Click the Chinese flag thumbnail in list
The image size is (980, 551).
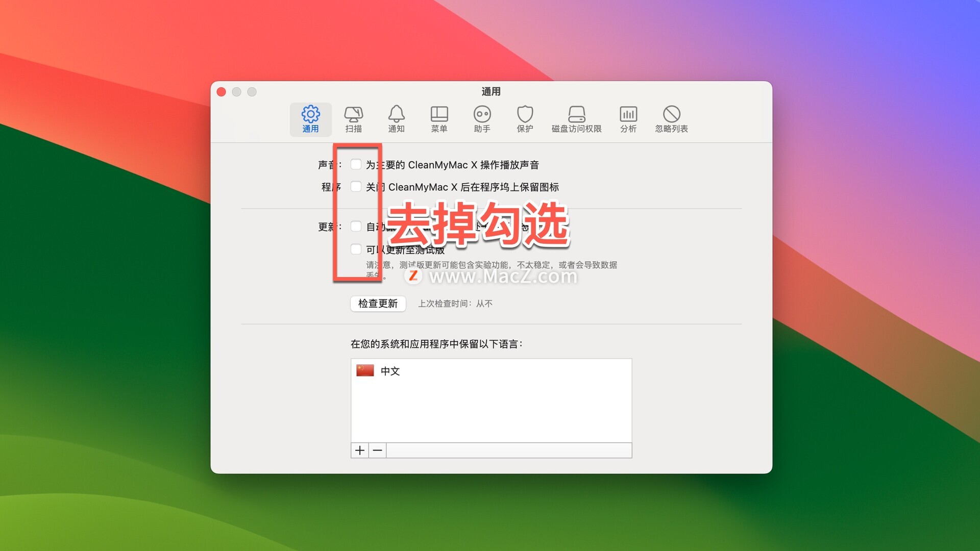(365, 370)
